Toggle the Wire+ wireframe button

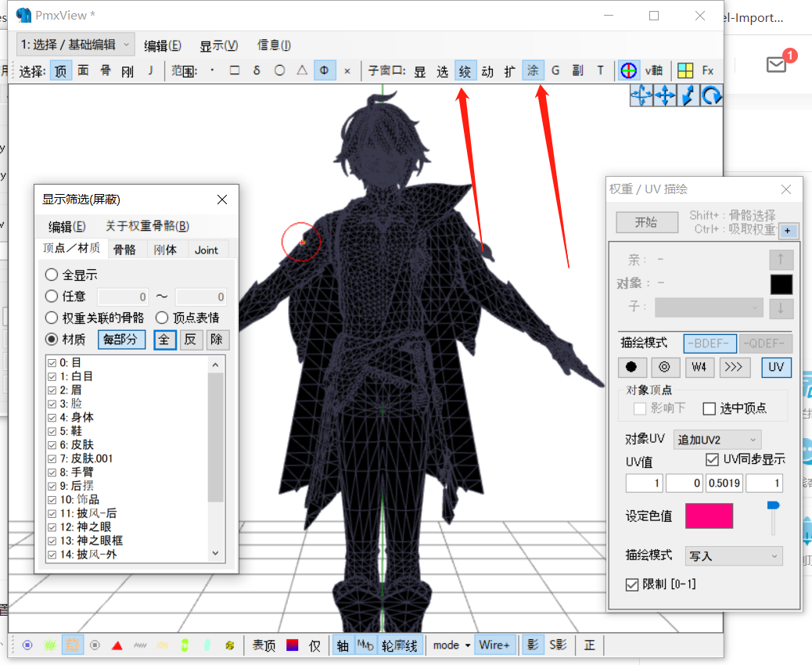(494, 645)
